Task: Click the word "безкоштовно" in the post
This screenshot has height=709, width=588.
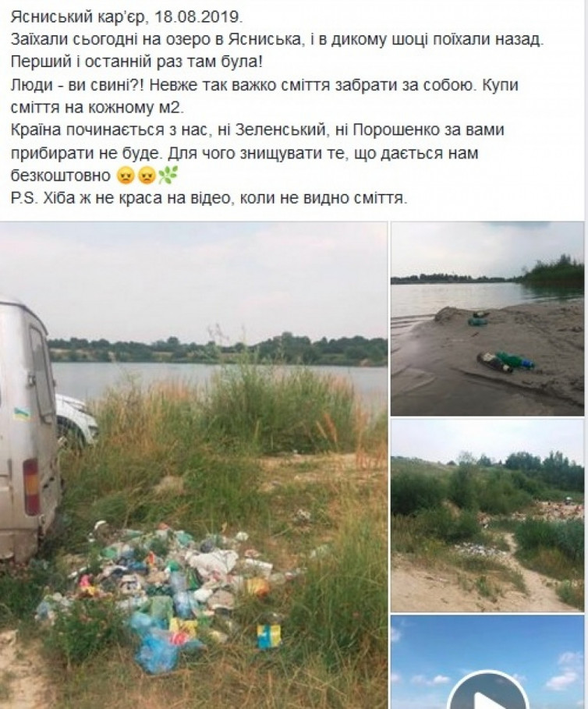Action: click(x=61, y=175)
